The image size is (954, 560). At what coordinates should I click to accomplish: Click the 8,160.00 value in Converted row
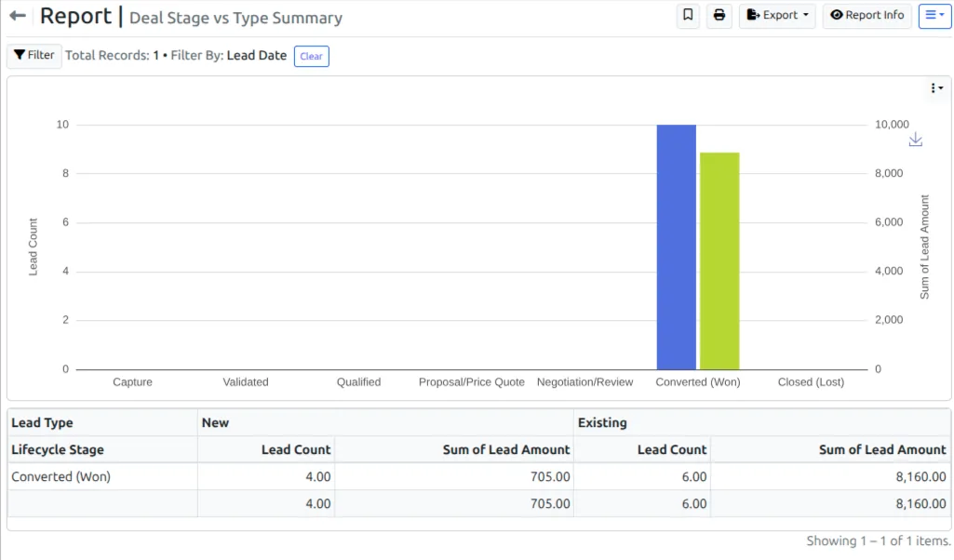pyautogui.click(x=920, y=476)
